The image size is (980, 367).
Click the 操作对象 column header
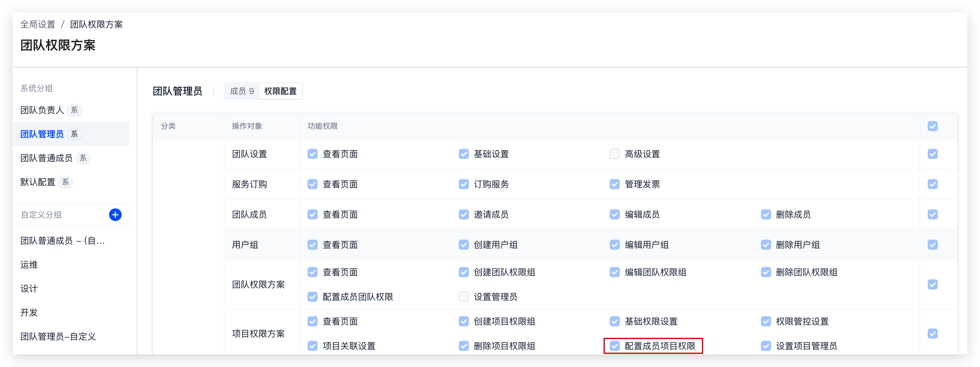coord(247,126)
